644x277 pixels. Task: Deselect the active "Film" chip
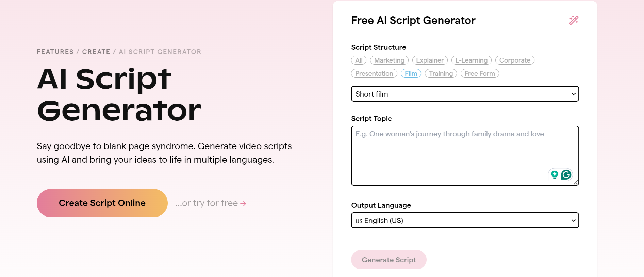tap(411, 73)
